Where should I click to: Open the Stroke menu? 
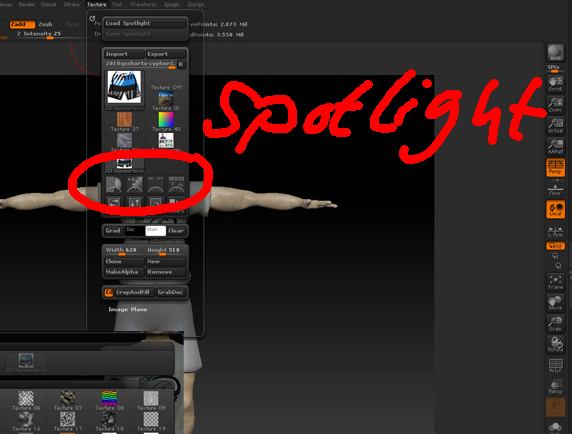(x=72, y=4)
